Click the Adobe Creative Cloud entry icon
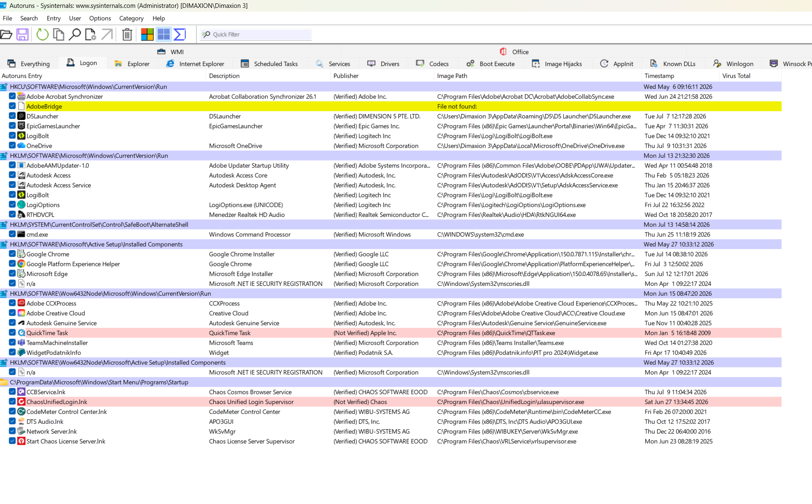 (21, 313)
